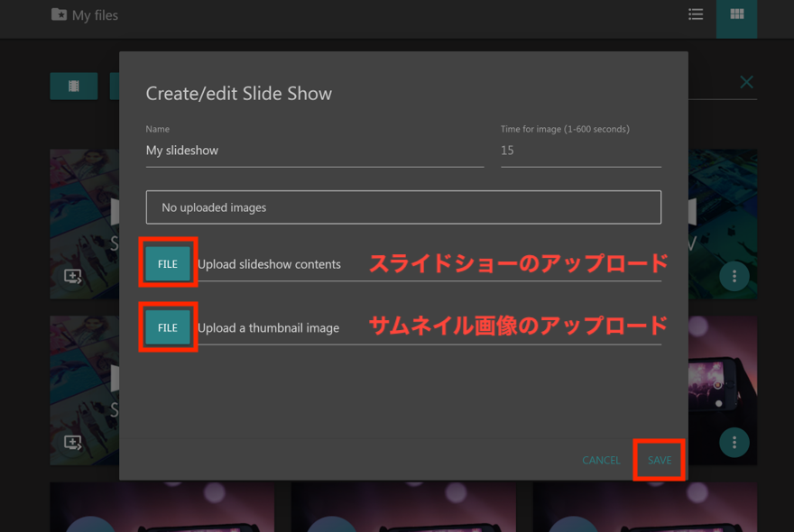Close the search with X icon
This screenshot has width=794, height=532.
pos(746,82)
